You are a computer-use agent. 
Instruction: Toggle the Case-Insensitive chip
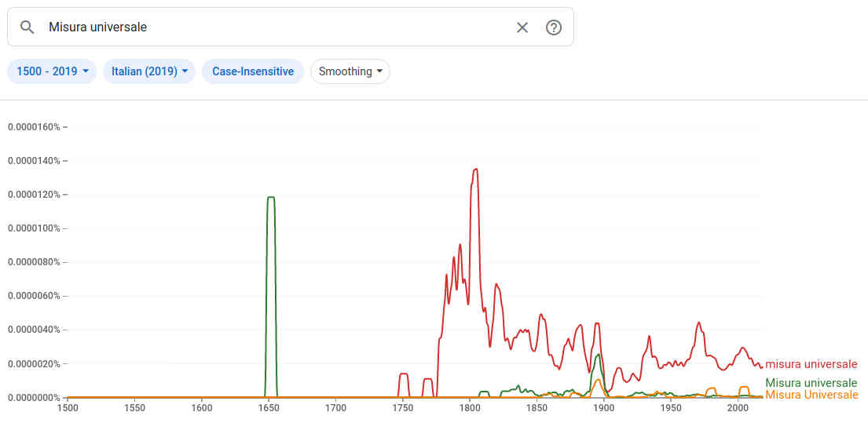[x=253, y=71]
